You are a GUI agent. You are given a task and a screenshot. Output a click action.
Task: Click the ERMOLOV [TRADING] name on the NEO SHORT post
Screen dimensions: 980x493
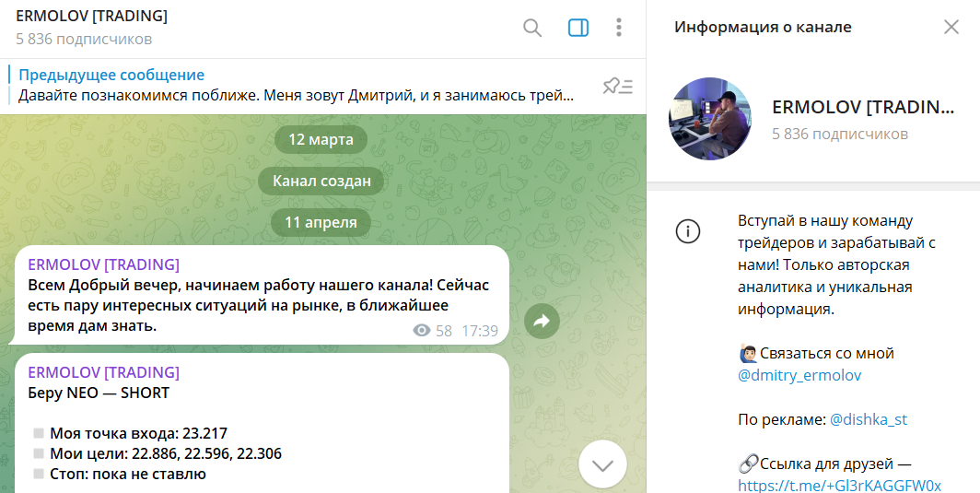104,372
